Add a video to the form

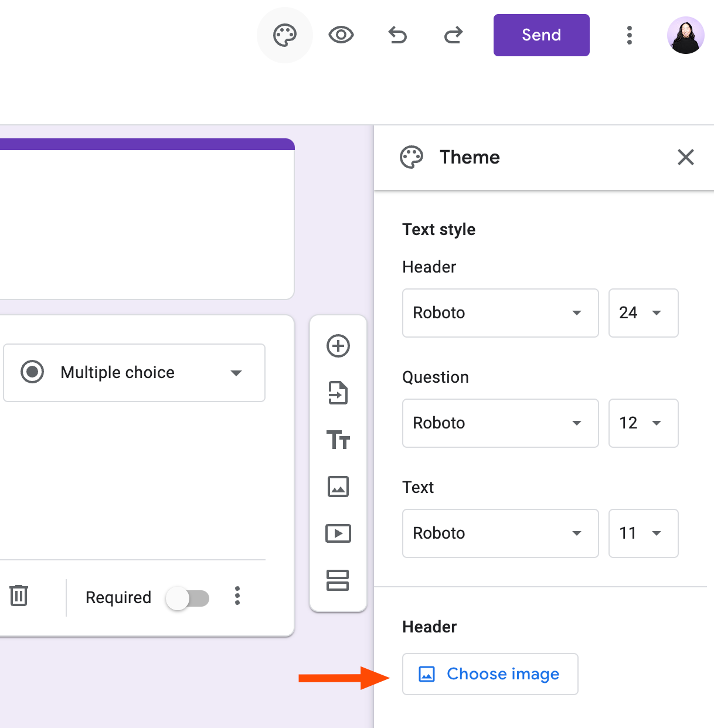pyautogui.click(x=338, y=533)
